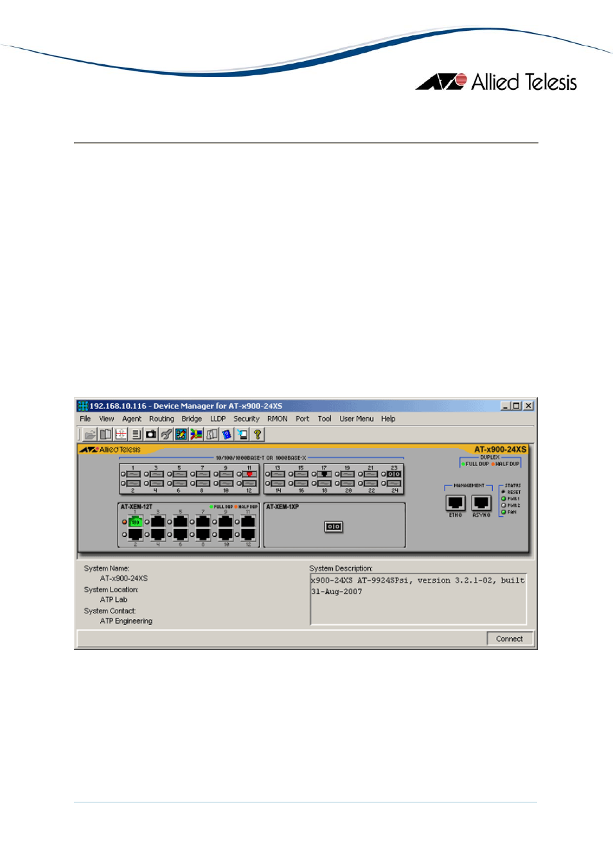Click the Connect button

pos(510,638)
